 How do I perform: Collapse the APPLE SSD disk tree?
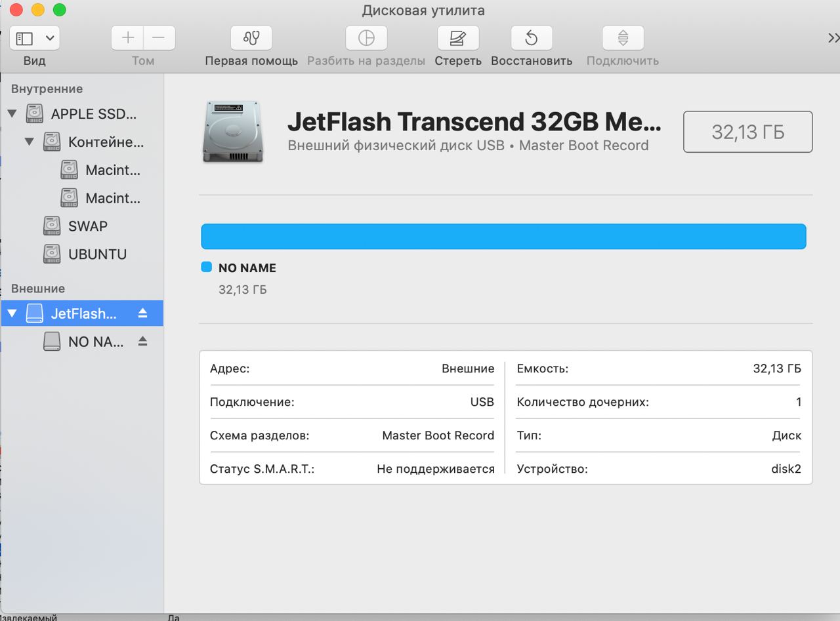[x=12, y=113]
